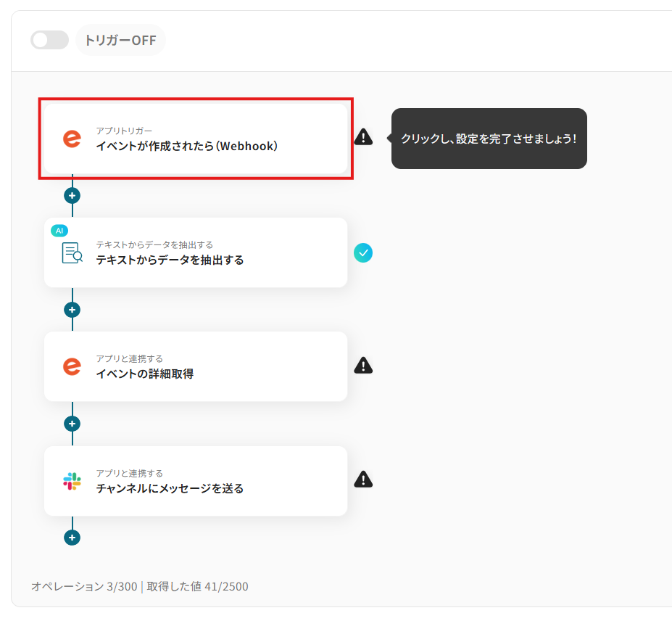Add a step at the end of the flow
The image size is (672, 621).
72,538
